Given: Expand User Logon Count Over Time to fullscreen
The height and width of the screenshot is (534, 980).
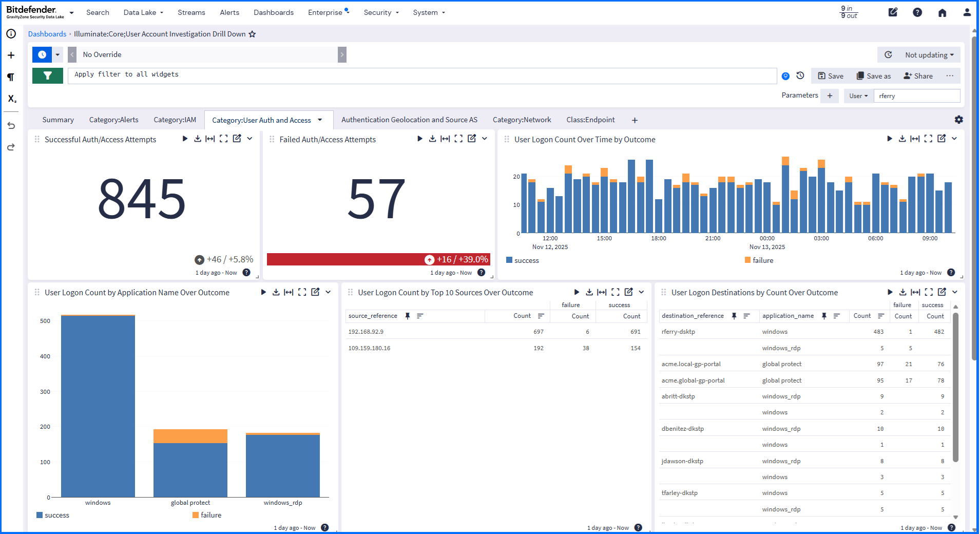Looking at the screenshot, I should tap(928, 139).
